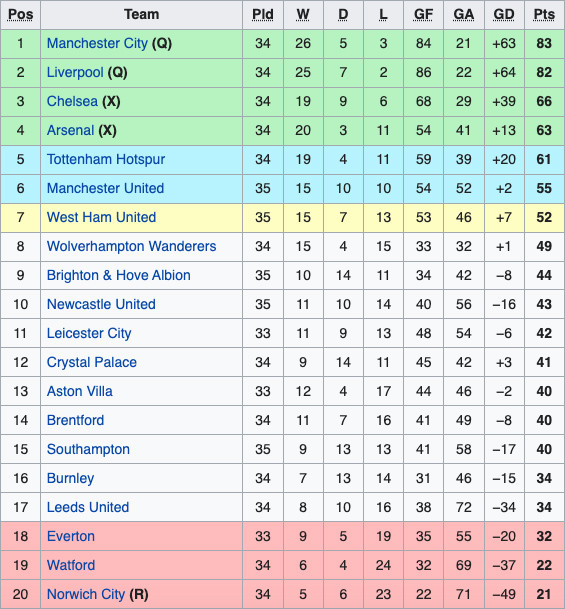Open the Manchester City team link
The image size is (565, 609).
pyautogui.click(x=97, y=44)
